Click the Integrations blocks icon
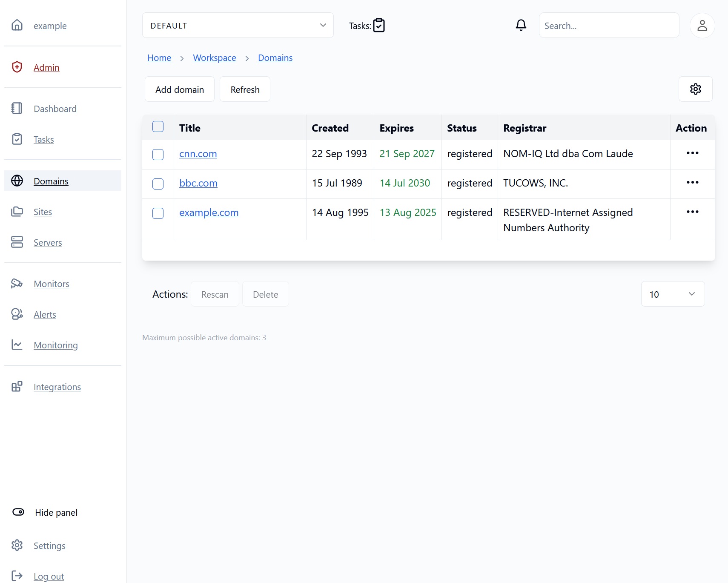The width and height of the screenshot is (728, 583). click(17, 386)
